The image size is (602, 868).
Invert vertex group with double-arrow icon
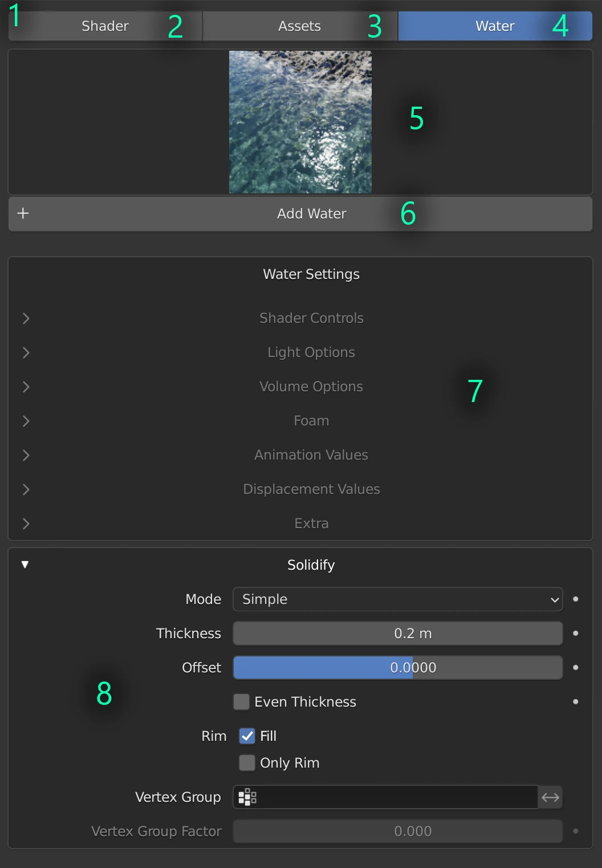pyautogui.click(x=550, y=797)
